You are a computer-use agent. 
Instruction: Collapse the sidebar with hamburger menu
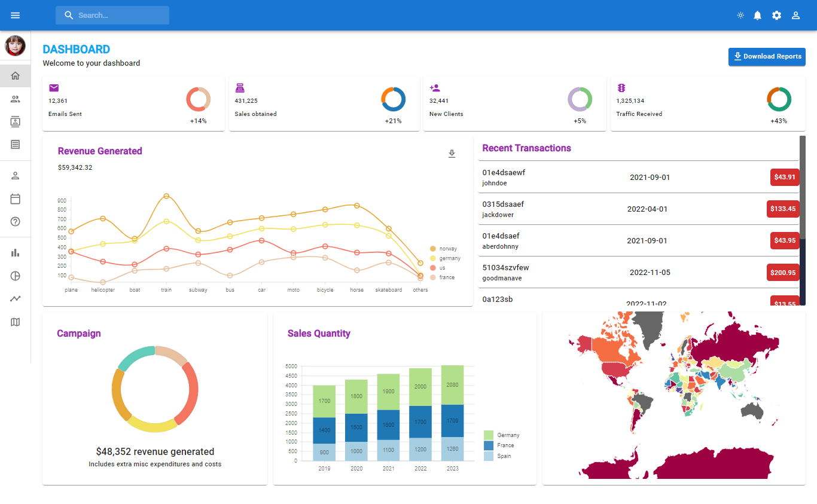[x=15, y=15]
